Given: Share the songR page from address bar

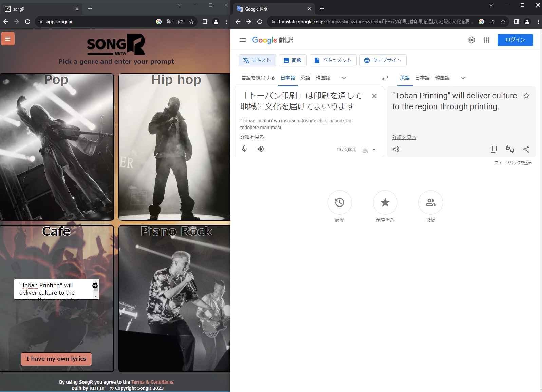Looking at the screenshot, I should (x=181, y=22).
